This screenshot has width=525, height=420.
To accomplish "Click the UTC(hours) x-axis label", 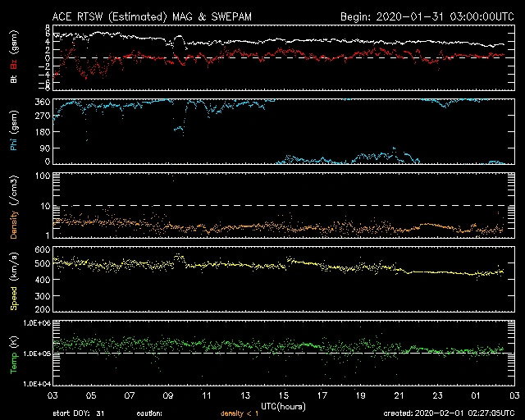I will pyautogui.click(x=283, y=406).
